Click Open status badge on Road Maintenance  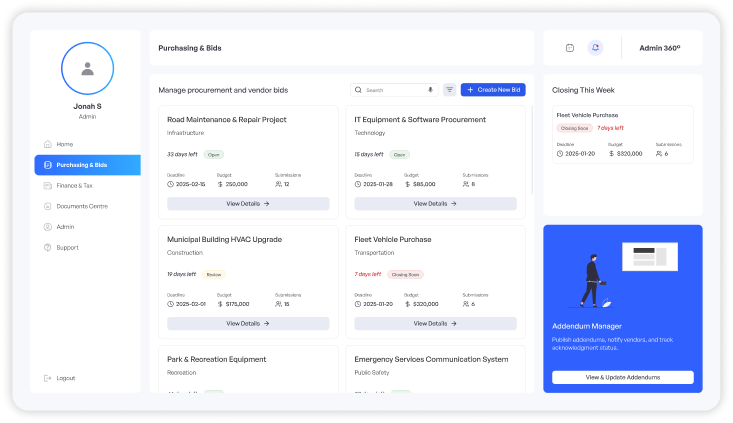(x=214, y=155)
